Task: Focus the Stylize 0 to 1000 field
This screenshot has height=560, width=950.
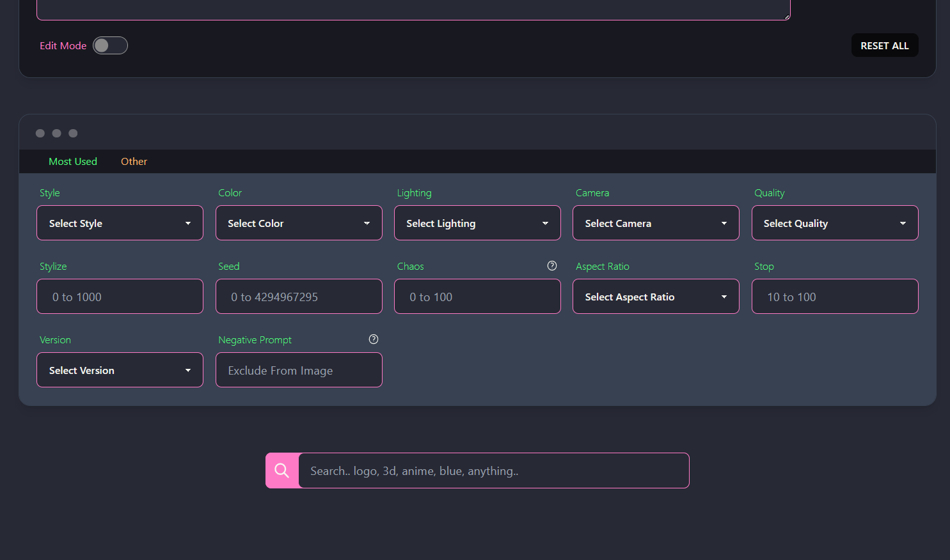Action: coord(120,297)
